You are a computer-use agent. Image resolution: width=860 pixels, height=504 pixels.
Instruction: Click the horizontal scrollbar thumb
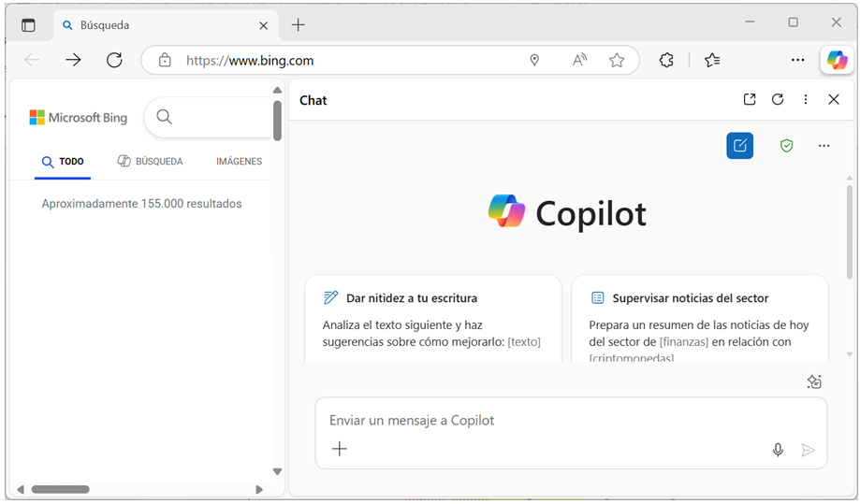pos(60,489)
